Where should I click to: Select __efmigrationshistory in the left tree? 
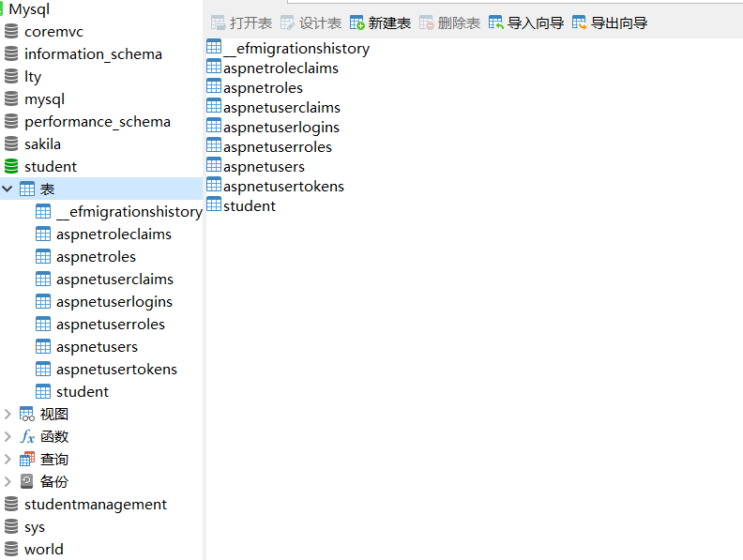[x=129, y=212]
